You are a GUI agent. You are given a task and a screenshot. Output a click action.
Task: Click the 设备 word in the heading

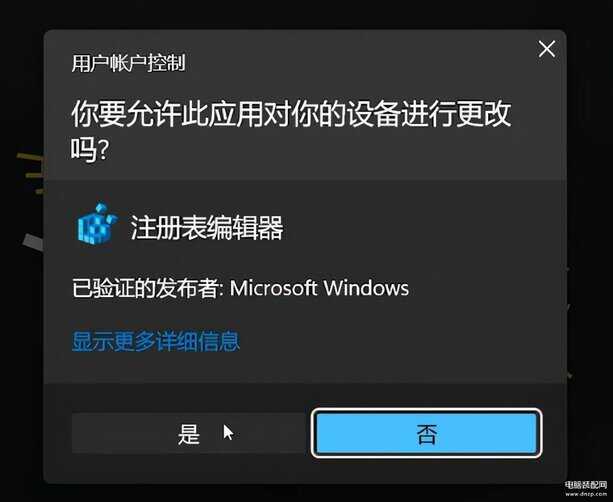[x=374, y=114]
